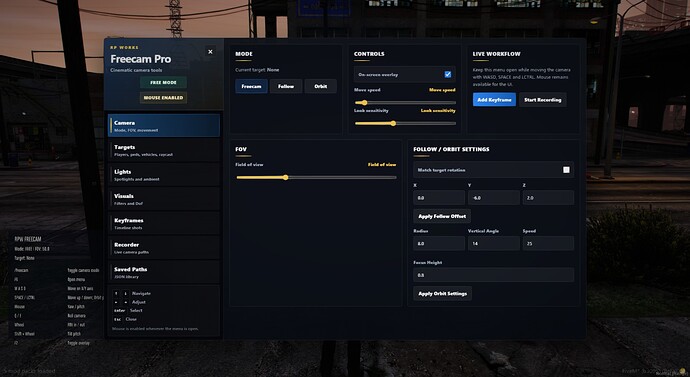Close the Freecam Pro menu with X
The image size is (690, 377).
tap(210, 52)
